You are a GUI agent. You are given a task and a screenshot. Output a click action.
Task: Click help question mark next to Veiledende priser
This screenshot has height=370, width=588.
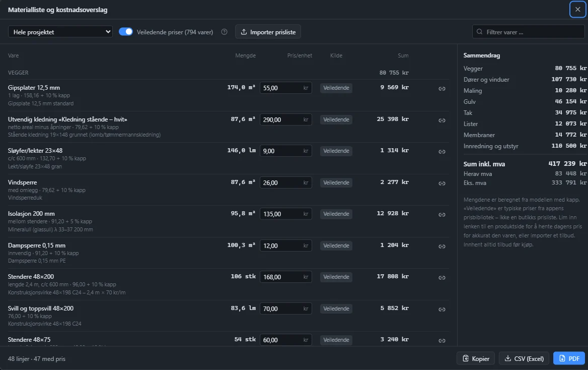point(224,32)
